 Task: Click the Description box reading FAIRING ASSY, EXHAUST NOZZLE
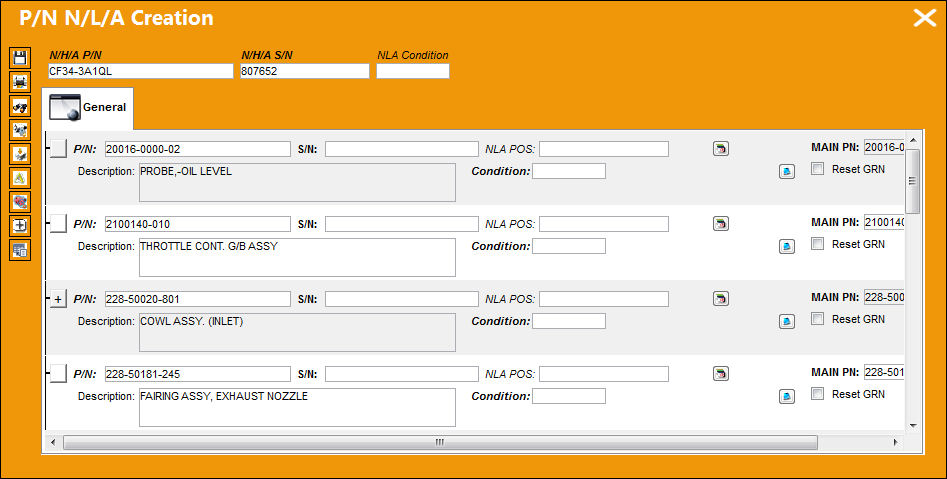tap(297, 407)
